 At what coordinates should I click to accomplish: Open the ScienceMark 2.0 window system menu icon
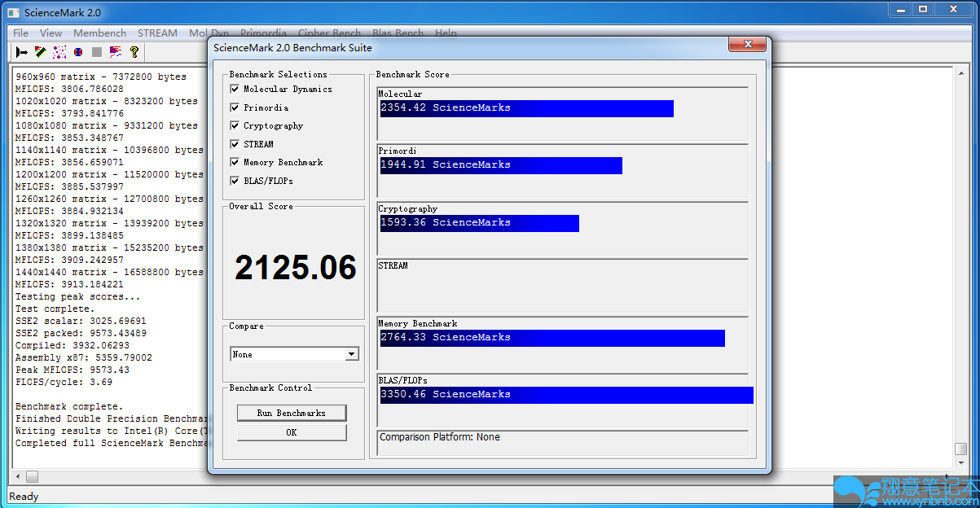[x=13, y=12]
